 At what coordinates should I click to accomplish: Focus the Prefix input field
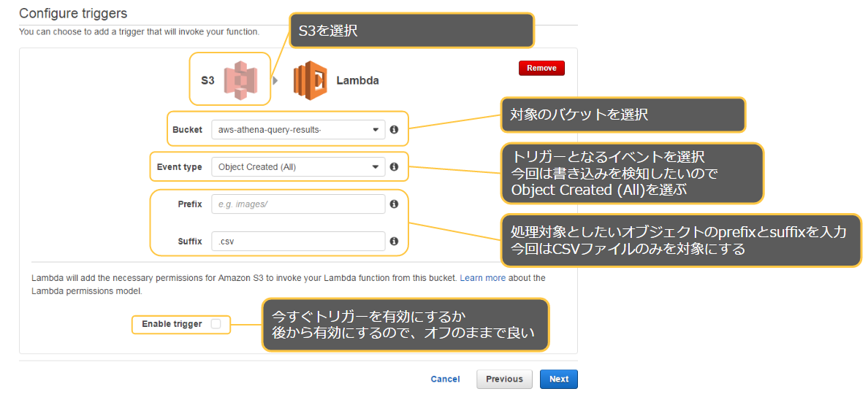(x=298, y=204)
